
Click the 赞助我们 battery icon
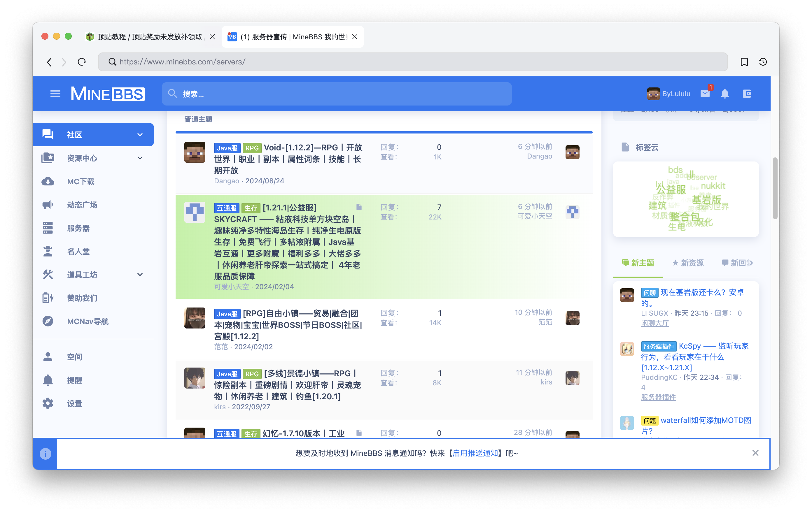point(48,298)
